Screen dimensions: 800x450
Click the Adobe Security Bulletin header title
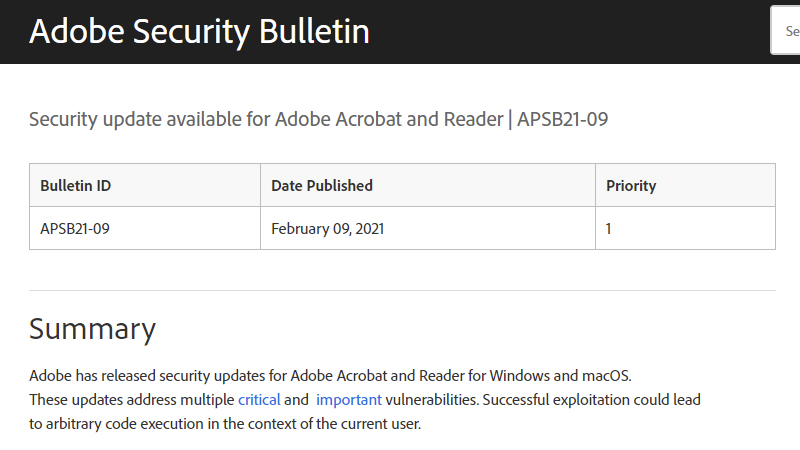point(199,32)
